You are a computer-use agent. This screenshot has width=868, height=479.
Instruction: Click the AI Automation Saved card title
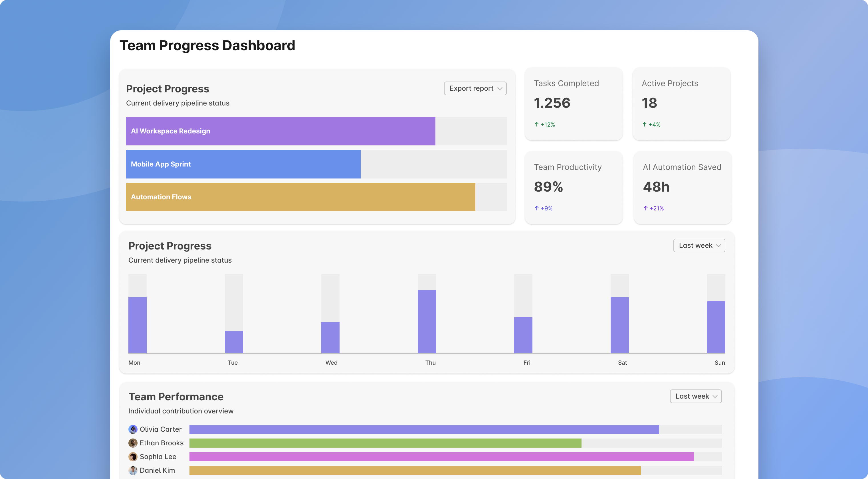tap(682, 167)
